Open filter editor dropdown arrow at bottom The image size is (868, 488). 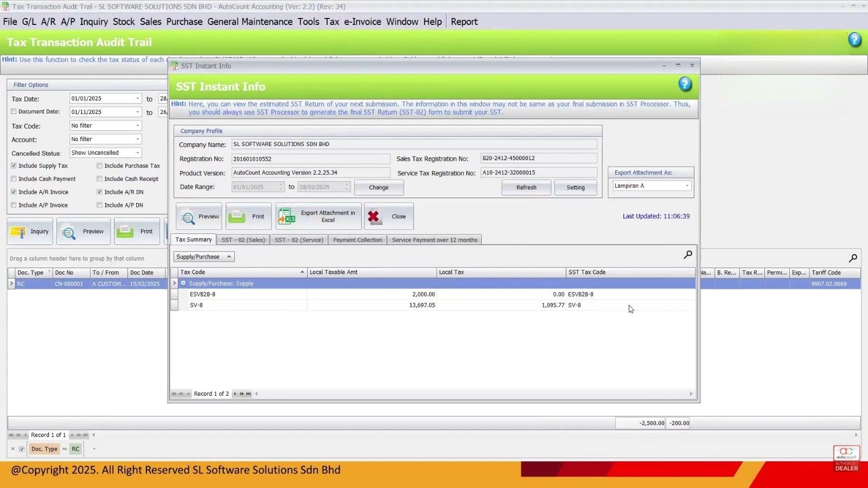94,449
